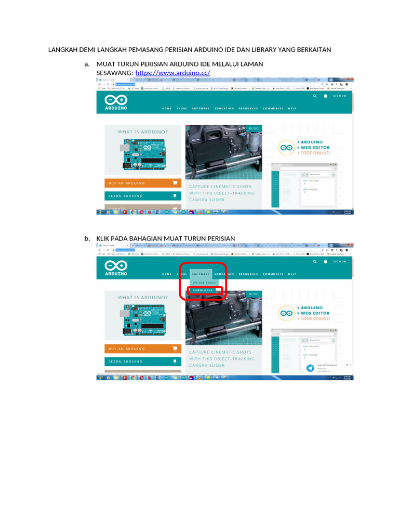Click Chrome icon in step a taskbar
The width and height of the screenshot is (399, 532).
(x=133, y=212)
